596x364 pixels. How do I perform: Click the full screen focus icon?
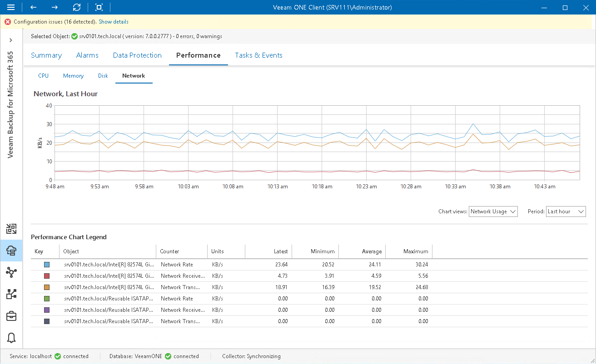pyautogui.click(x=98, y=7)
